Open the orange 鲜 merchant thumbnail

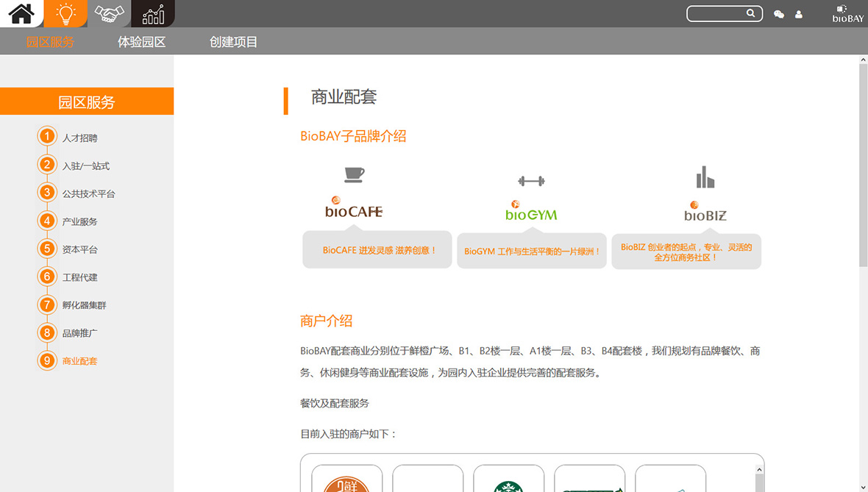346,479
